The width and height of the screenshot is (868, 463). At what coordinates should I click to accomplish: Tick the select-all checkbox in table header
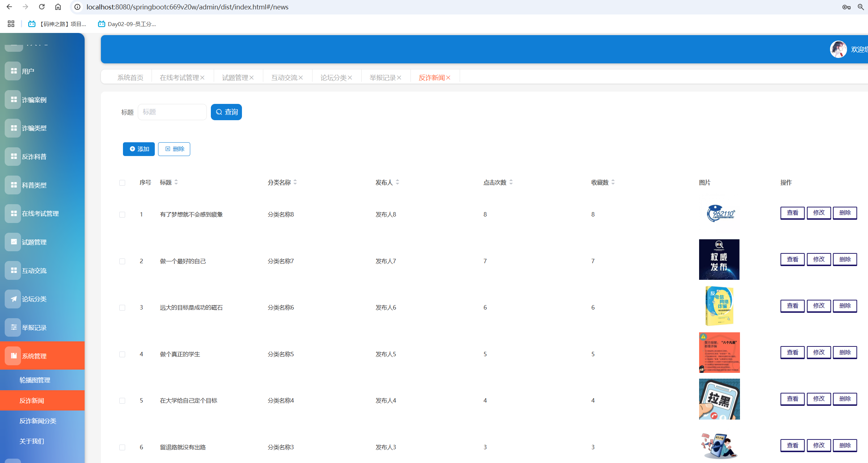click(x=122, y=183)
